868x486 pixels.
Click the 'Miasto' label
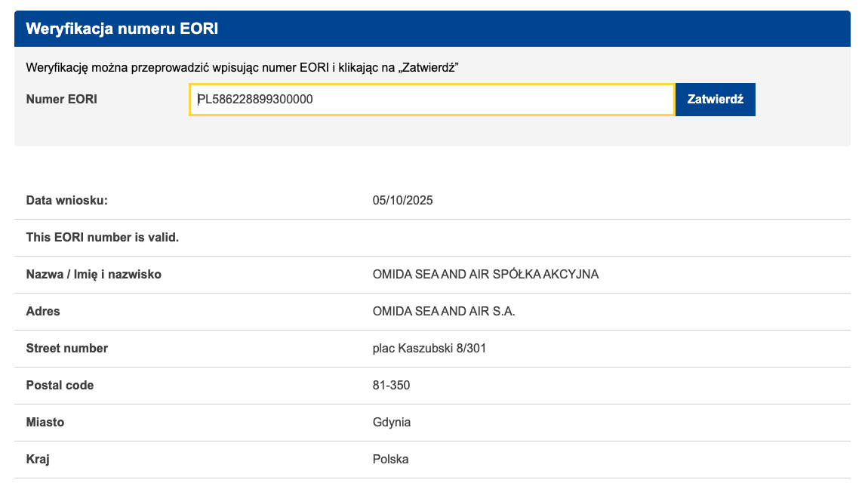click(x=45, y=423)
